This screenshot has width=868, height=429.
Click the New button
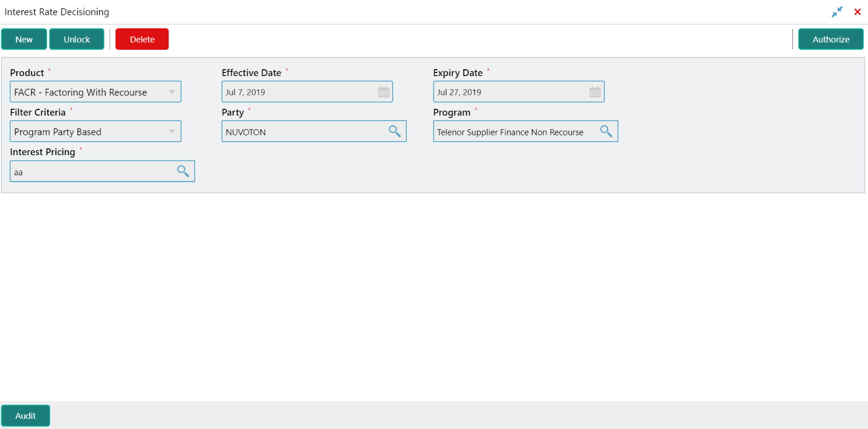click(x=24, y=39)
